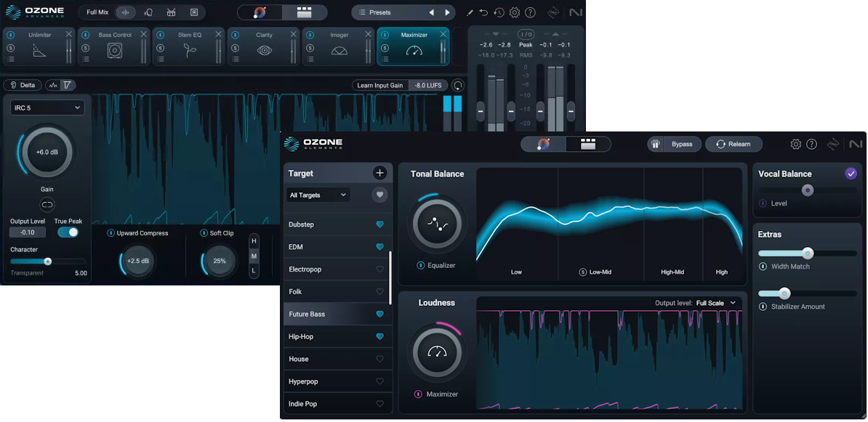Toggle Vocal Balance checkmark
The width and height of the screenshot is (868, 422).
tap(851, 174)
